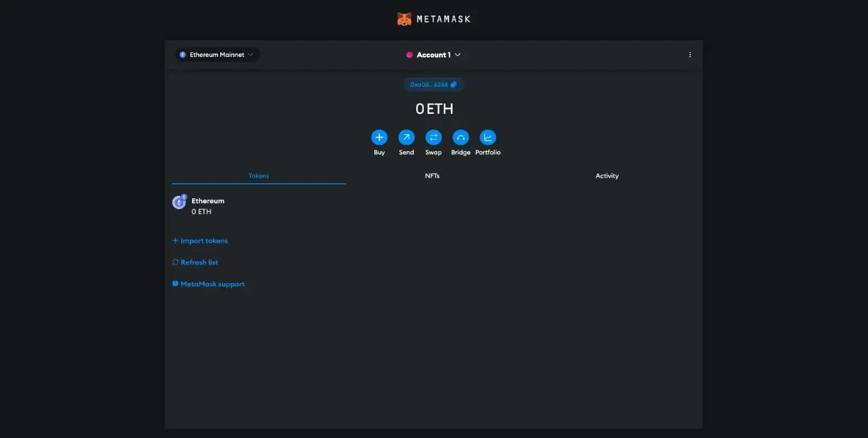
Task: Click the METAMASK wordmark text
Action: coord(444,19)
